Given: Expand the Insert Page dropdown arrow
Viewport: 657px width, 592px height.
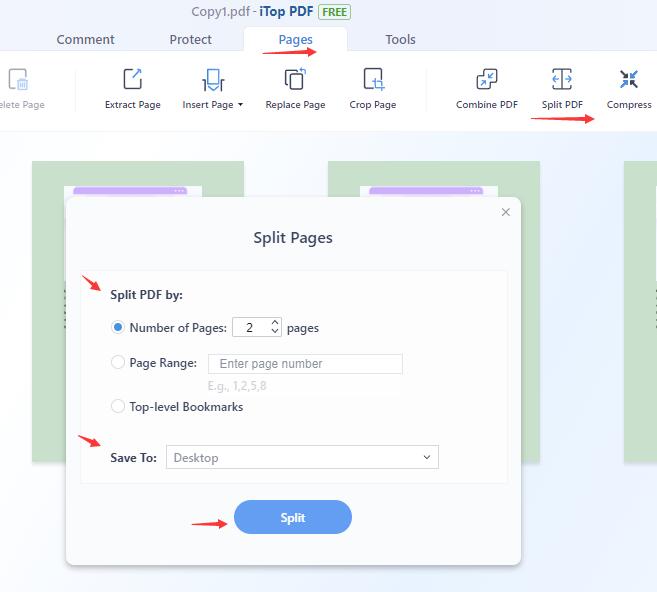Looking at the screenshot, I should (240, 105).
